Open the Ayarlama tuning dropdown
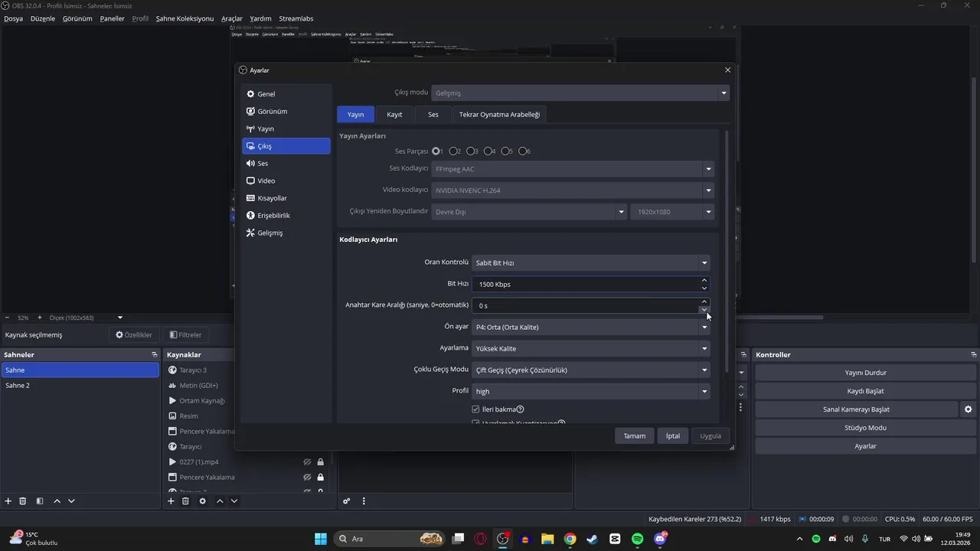The width and height of the screenshot is (980, 551). (591, 348)
